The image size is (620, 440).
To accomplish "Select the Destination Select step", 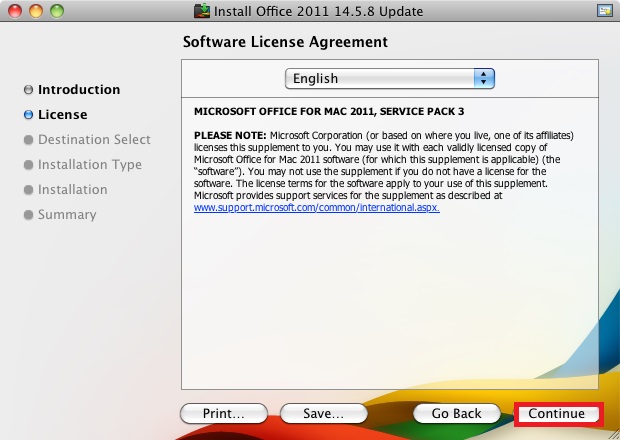I will point(94,140).
